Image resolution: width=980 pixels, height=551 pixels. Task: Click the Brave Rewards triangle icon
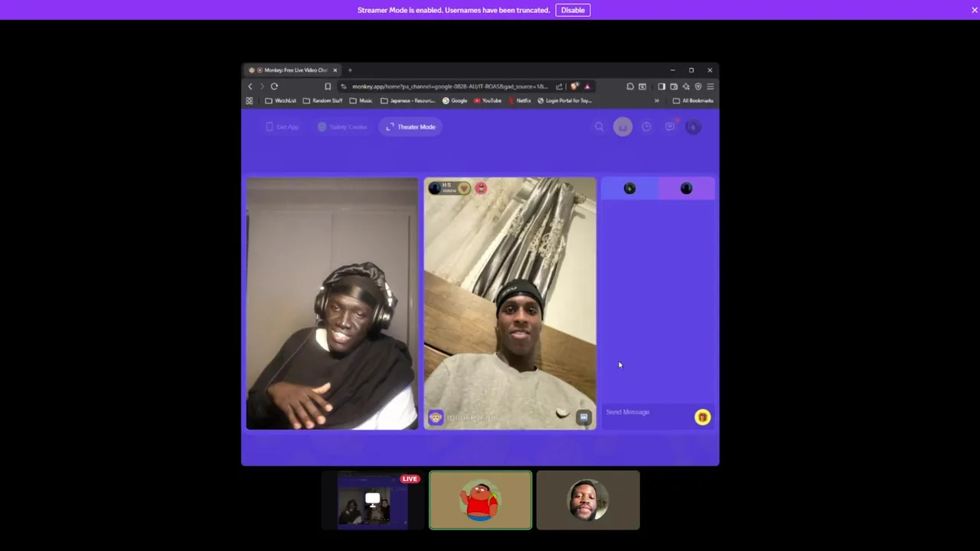(587, 86)
